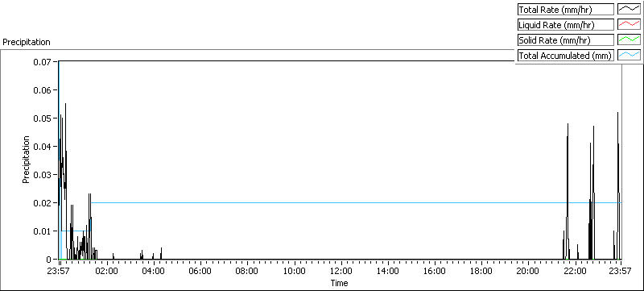Click the 02:00 time axis label
This screenshot has width=644, height=291.
107,272
